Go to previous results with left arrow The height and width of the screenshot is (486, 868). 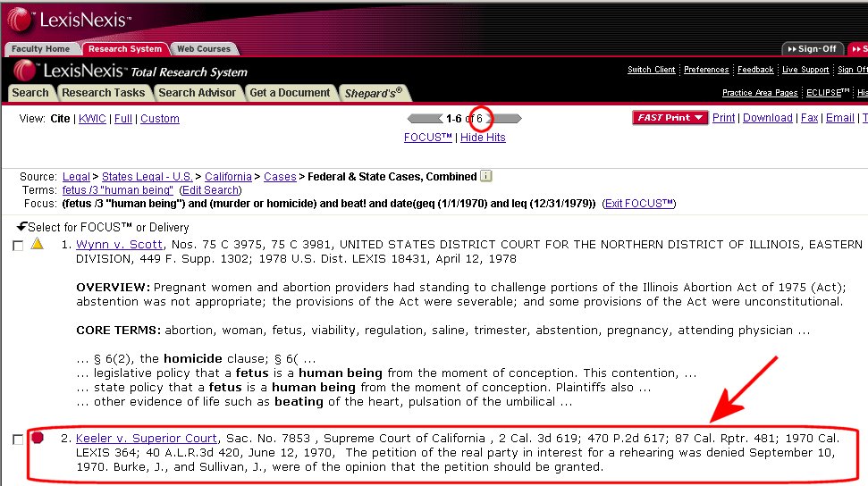coord(425,119)
